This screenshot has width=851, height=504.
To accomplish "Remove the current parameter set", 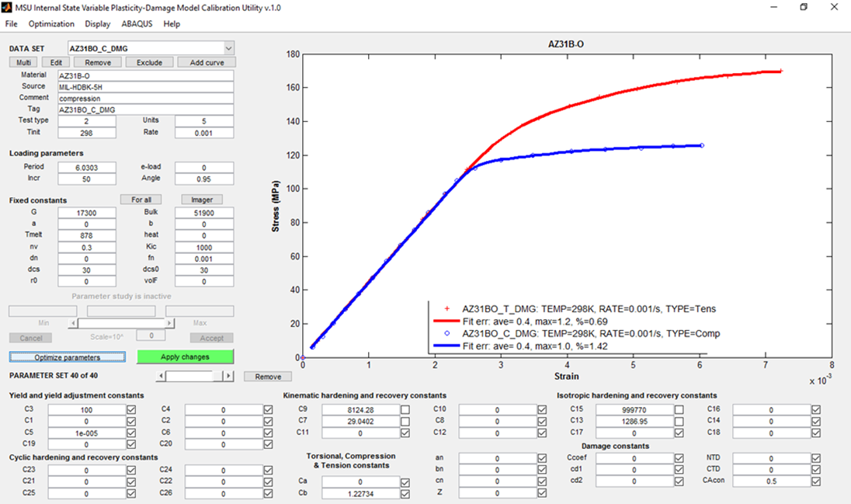I will [x=268, y=376].
